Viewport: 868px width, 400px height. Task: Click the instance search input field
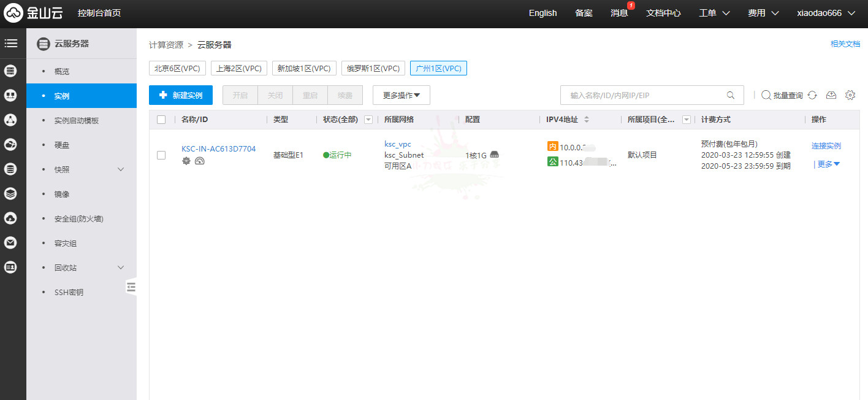point(644,95)
